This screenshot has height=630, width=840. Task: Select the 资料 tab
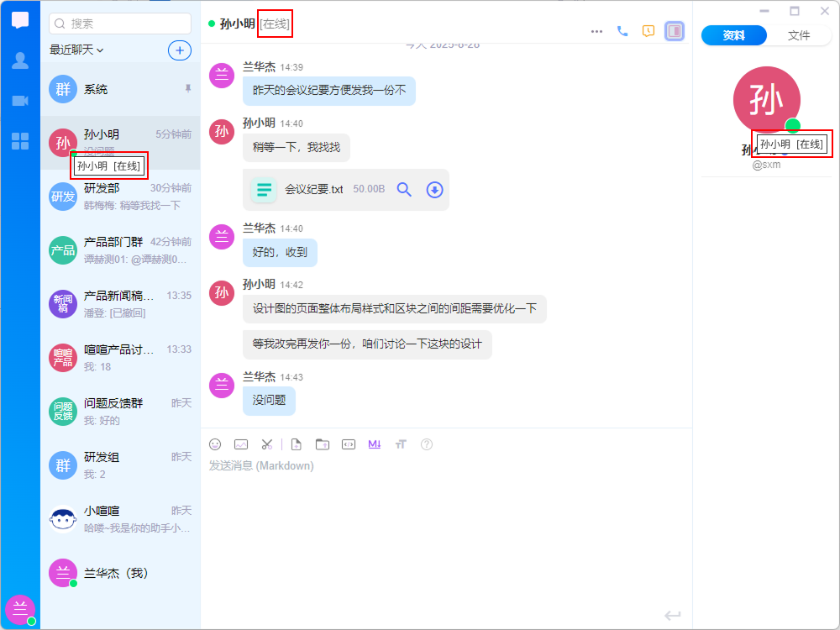click(x=734, y=35)
